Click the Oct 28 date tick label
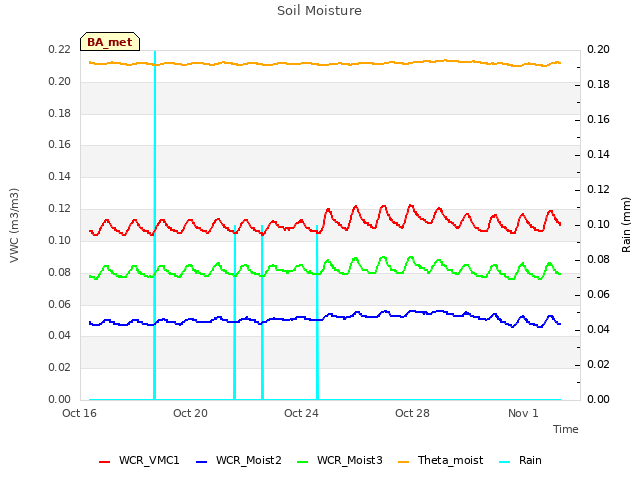Screen dimensions: 640x480 pyautogui.click(x=412, y=413)
